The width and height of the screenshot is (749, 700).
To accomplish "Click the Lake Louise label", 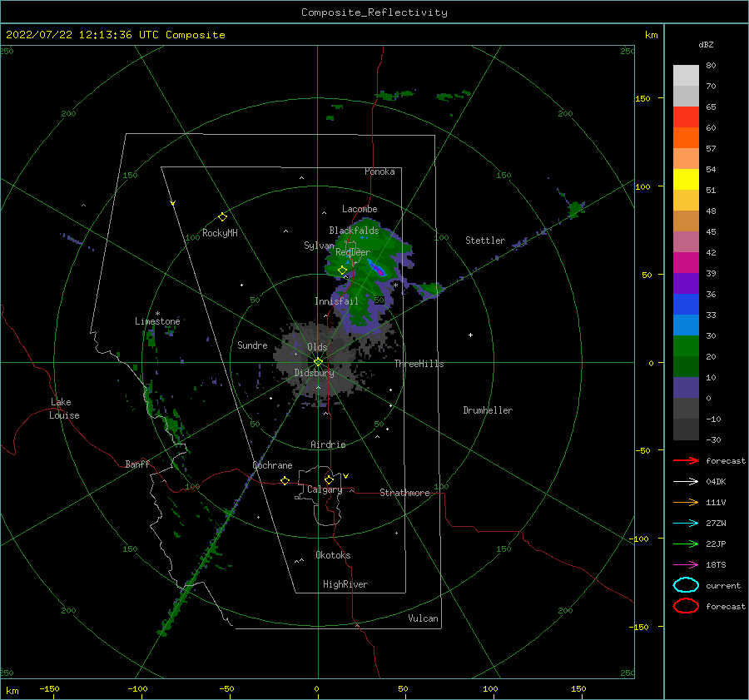I will click(x=64, y=409).
